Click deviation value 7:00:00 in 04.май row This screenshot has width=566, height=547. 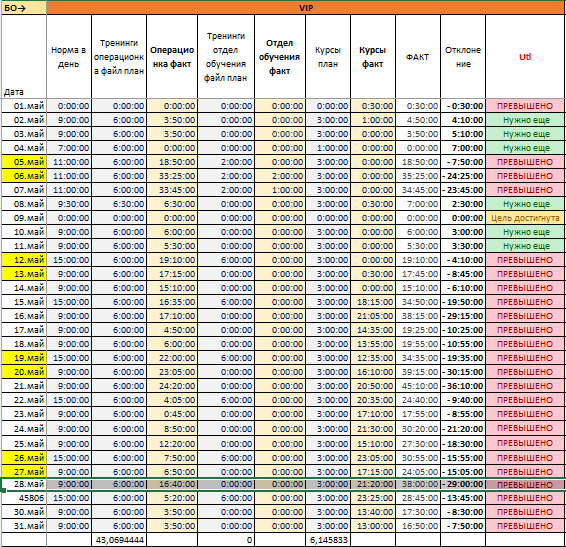463,148
